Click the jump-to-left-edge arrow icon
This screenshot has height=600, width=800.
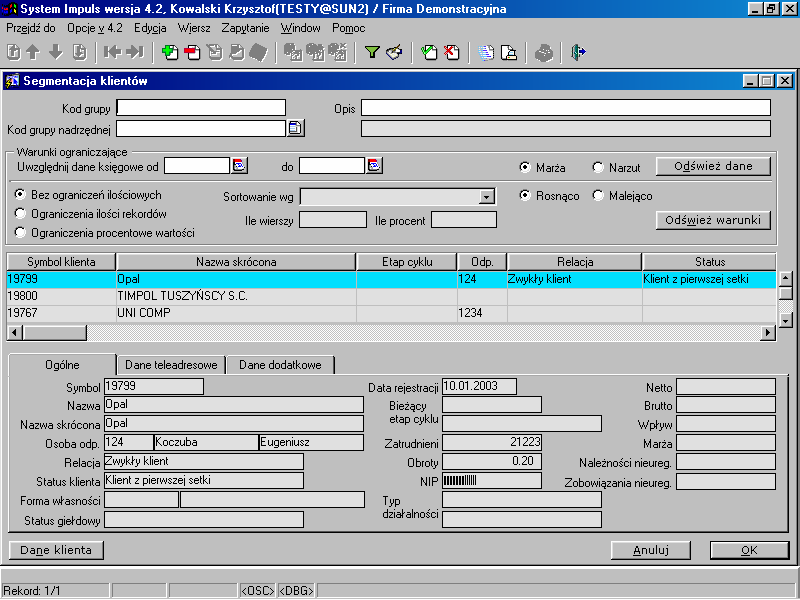112,52
